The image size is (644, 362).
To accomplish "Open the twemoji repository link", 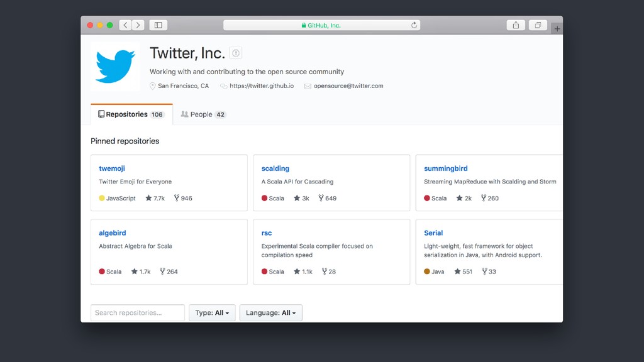I will (x=112, y=168).
